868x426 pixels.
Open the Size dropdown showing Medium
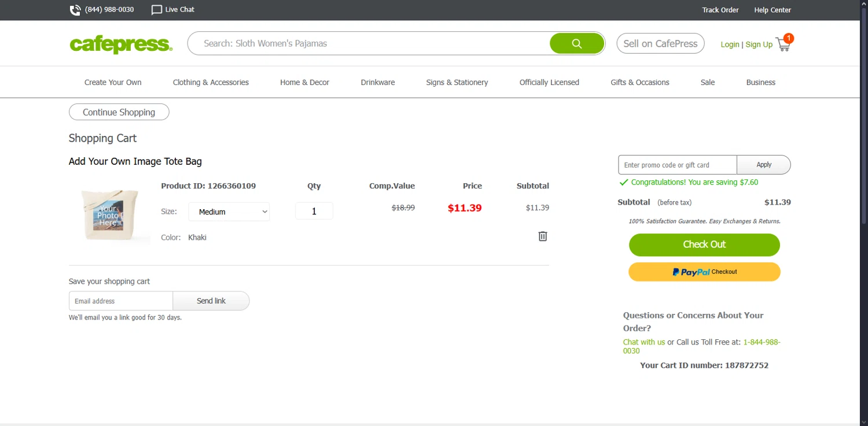click(229, 212)
